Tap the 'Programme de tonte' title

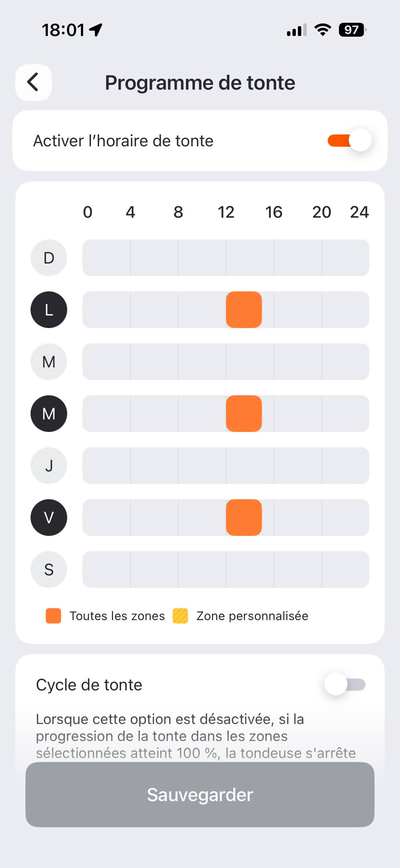[200, 83]
